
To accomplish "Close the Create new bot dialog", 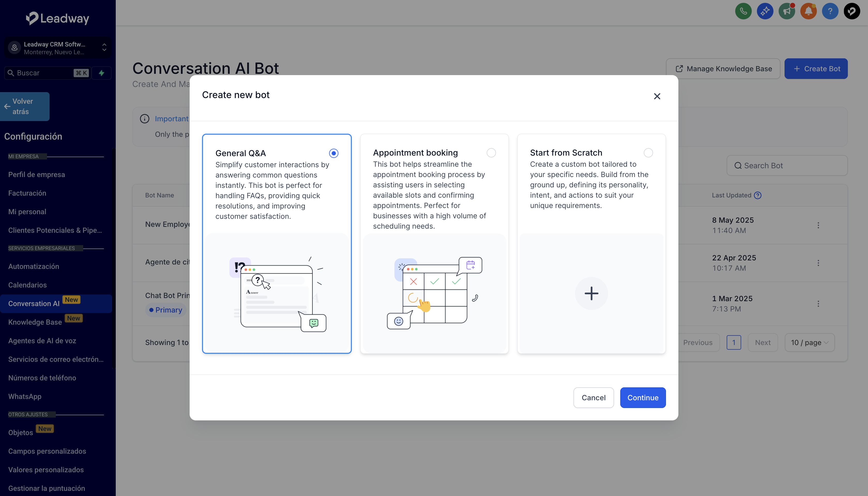I will click(657, 97).
